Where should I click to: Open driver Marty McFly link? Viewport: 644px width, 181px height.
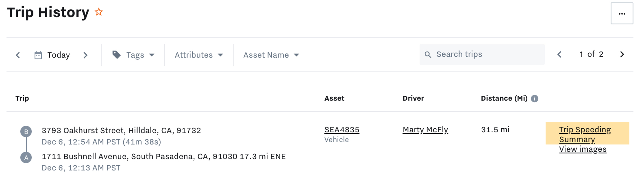(x=425, y=130)
